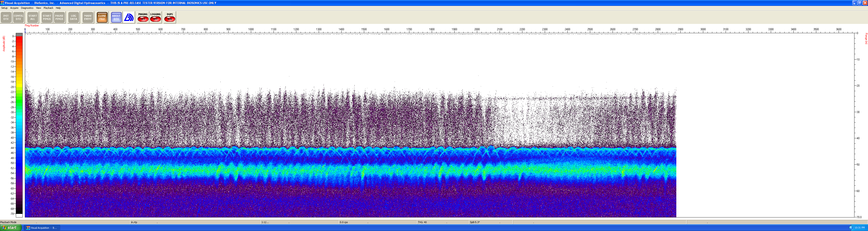Image resolution: width=868 pixels, height=231 pixels.
Task: Click the system tray icon beside the clock
Action: tap(851, 228)
